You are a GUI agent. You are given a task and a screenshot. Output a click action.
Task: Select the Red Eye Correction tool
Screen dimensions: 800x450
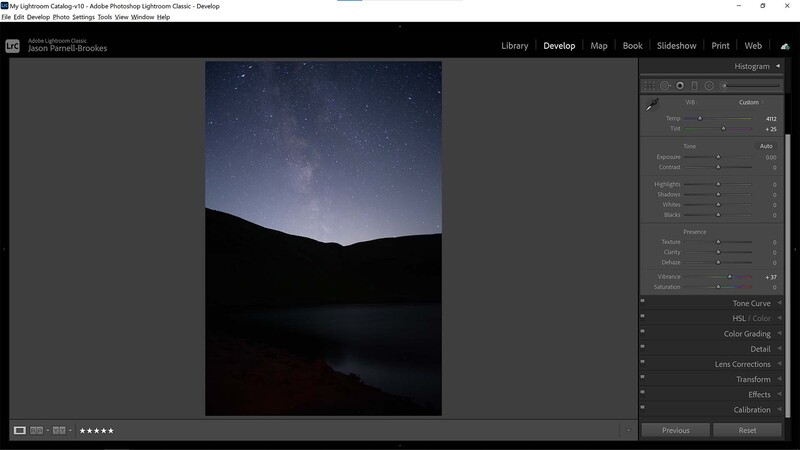[680, 86]
